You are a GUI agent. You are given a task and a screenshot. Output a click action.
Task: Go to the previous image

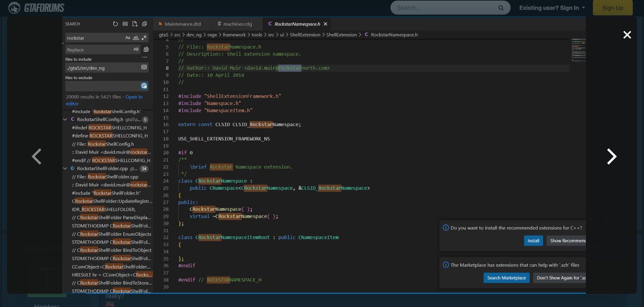pyautogui.click(x=36, y=156)
